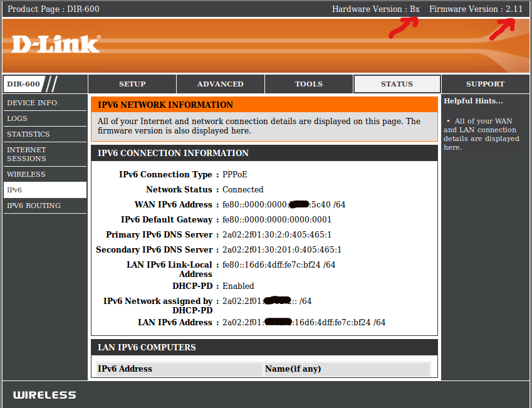Switch to the ADVANCED tab
The width and height of the screenshot is (532, 408).
pos(221,84)
